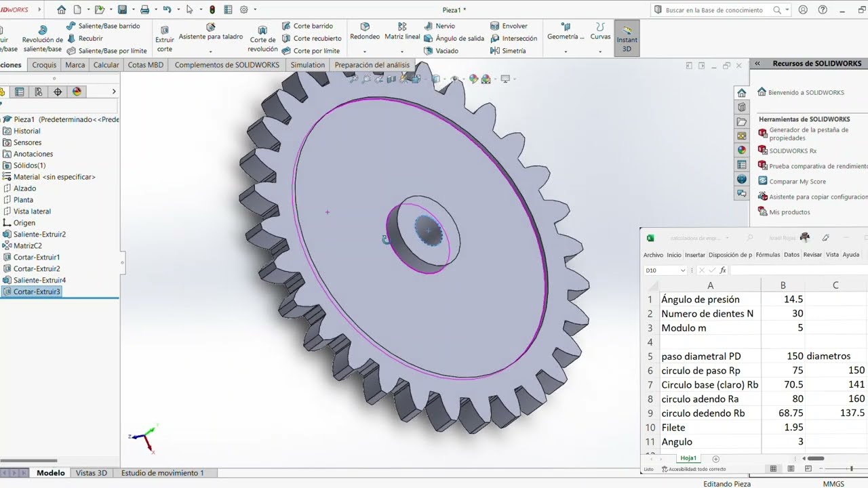
Task: Click Bienvenido a SOLIDWORKS link
Action: coord(806,92)
